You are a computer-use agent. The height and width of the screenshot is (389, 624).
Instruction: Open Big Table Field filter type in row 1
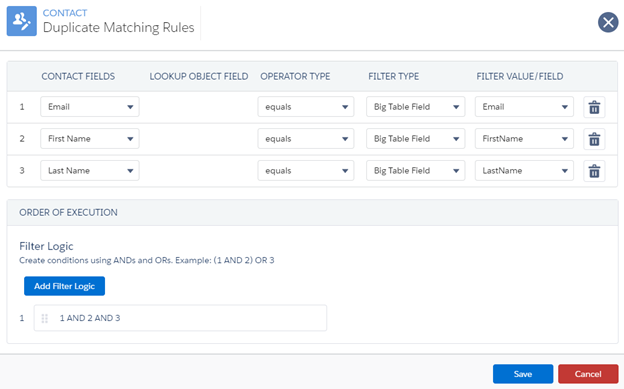[x=415, y=107]
